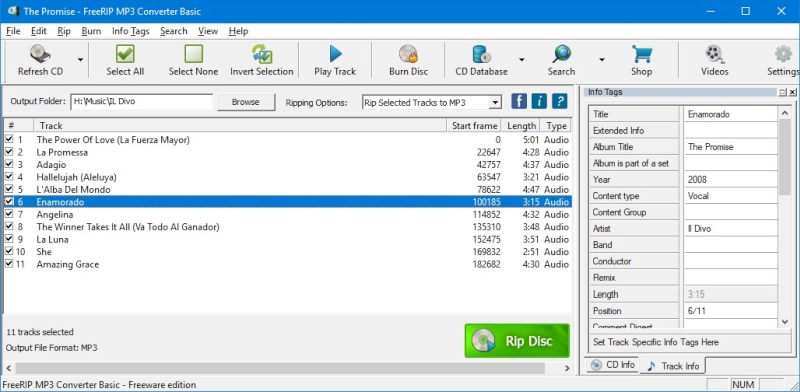Uncheck track 1 The Power Of Love

click(9, 139)
